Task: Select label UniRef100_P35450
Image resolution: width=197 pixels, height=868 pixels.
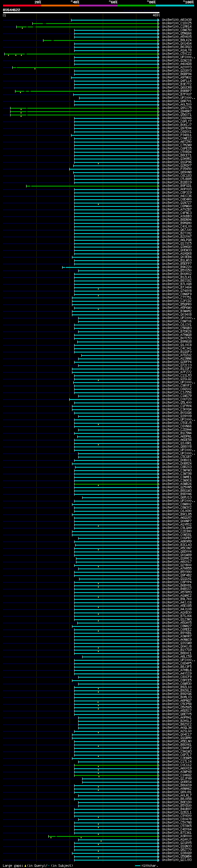Action: click(x=176, y=169)
